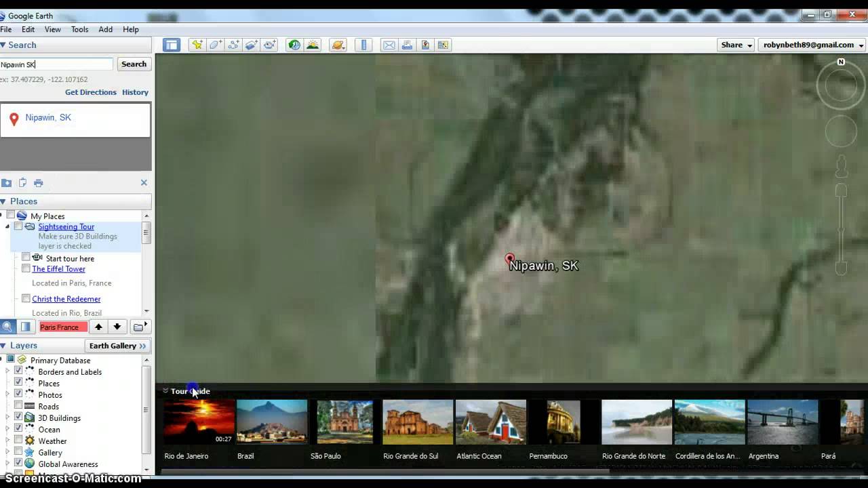Open the View menu
This screenshot has width=868, height=488.
[x=53, y=29]
